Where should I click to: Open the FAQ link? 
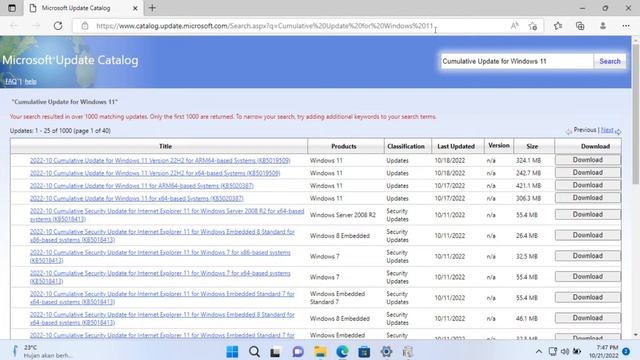(x=13, y=82)
